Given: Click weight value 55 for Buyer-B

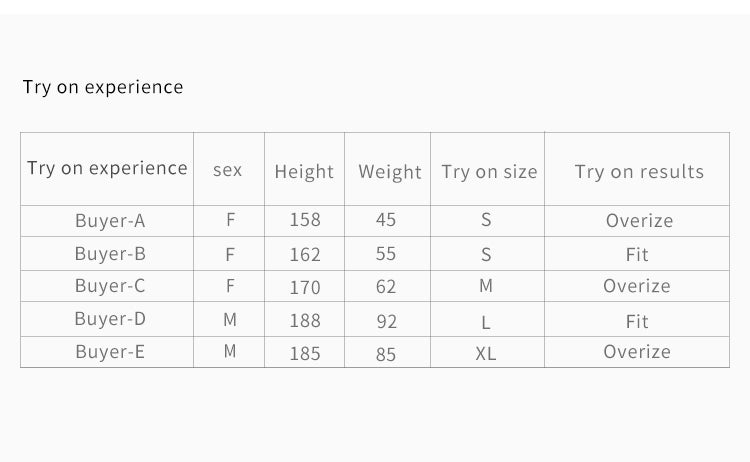Looking at the screenshot, I should pos(386,254).
